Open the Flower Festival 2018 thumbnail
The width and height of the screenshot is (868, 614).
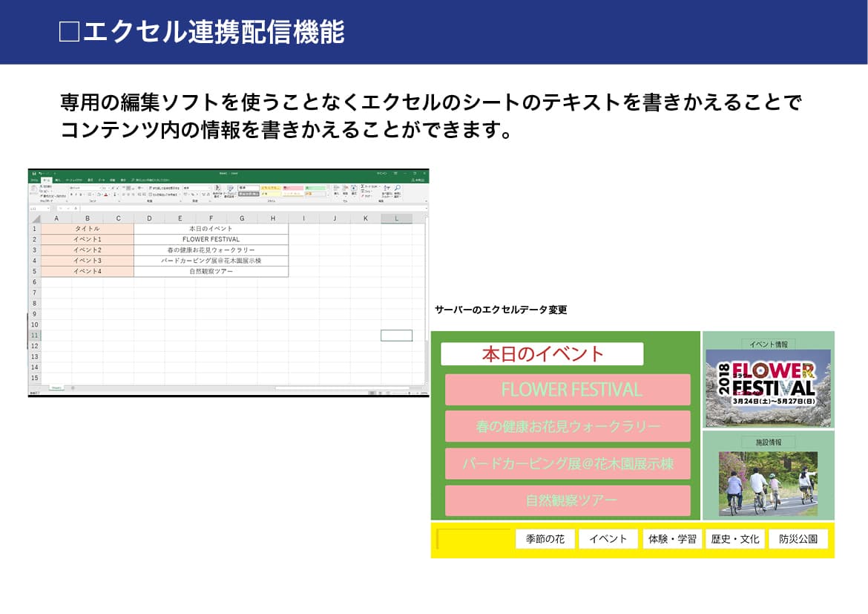click(769, 388)
